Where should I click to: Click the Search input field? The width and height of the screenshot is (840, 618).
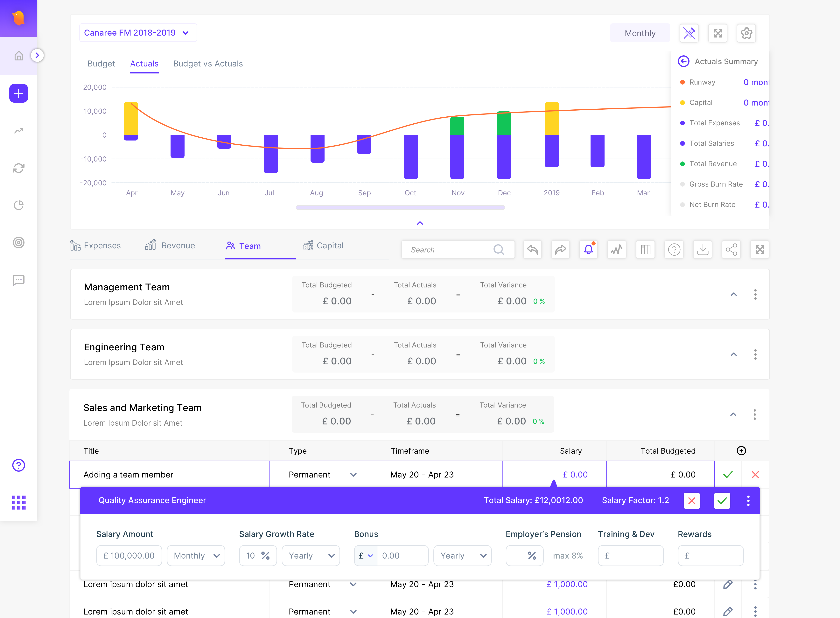point(458,250)
